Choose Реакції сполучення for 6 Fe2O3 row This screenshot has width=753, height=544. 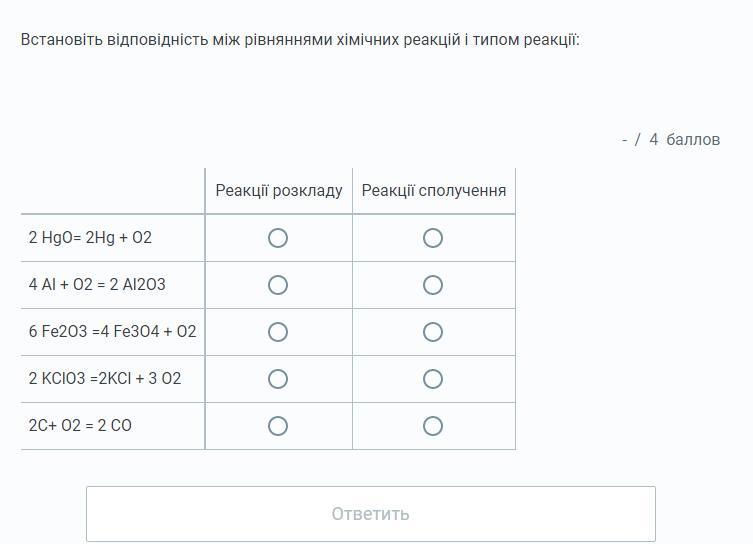pyautogui.click(x=433, y=332)
